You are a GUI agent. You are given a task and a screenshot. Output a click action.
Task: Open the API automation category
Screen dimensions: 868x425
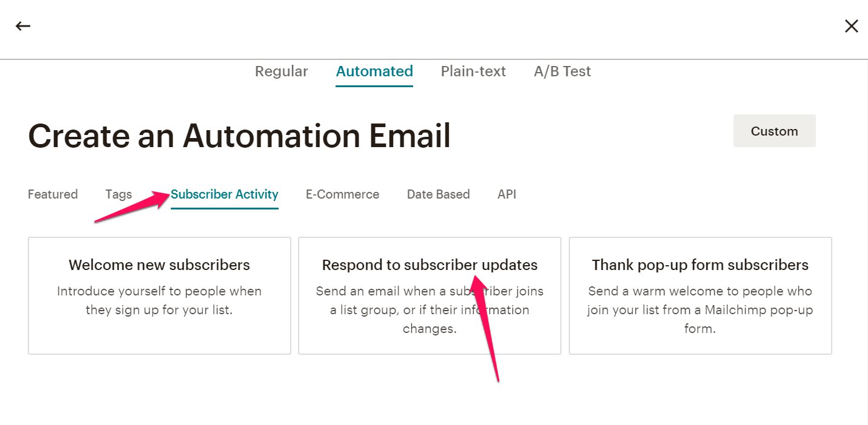(507, 194)
